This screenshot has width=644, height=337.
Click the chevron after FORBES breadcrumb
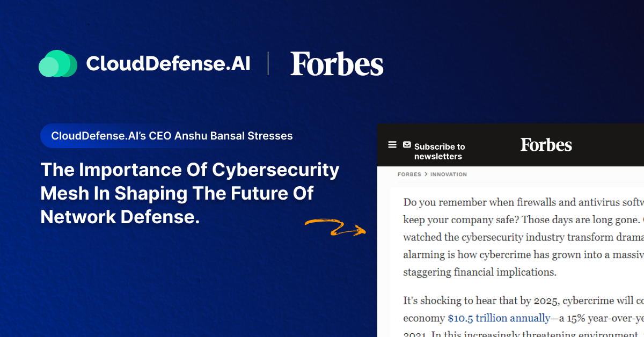tap(426, 174)
